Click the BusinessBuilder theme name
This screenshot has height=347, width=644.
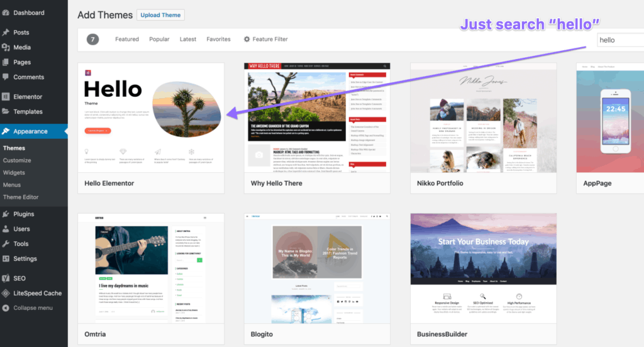tap(442, 334)
